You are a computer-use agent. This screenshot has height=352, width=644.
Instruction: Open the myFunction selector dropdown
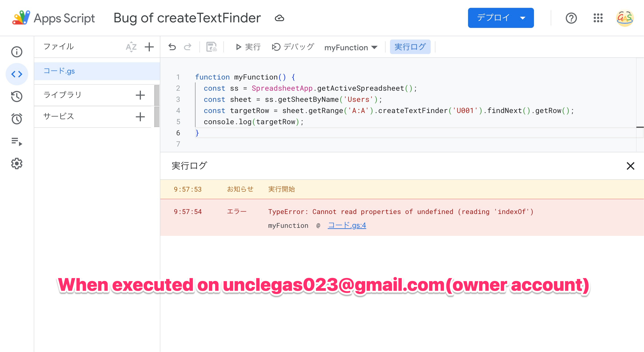(x=350, y=47)
